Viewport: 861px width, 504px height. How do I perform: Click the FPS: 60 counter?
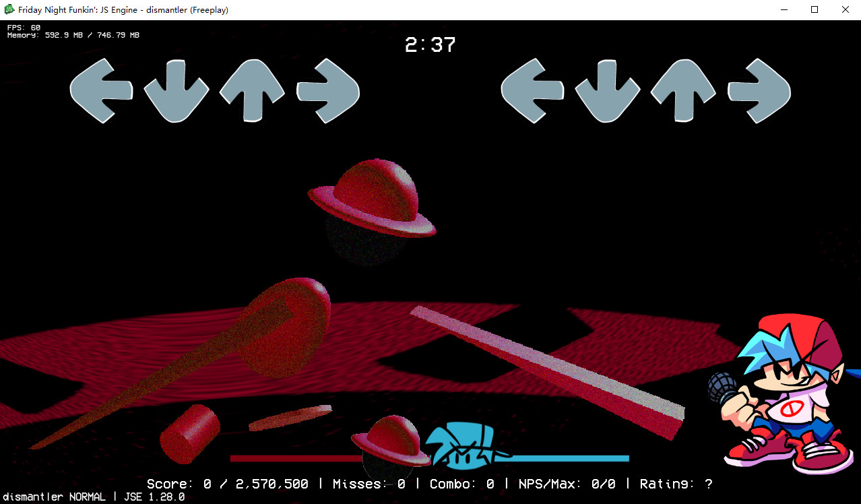coord(24,28)
